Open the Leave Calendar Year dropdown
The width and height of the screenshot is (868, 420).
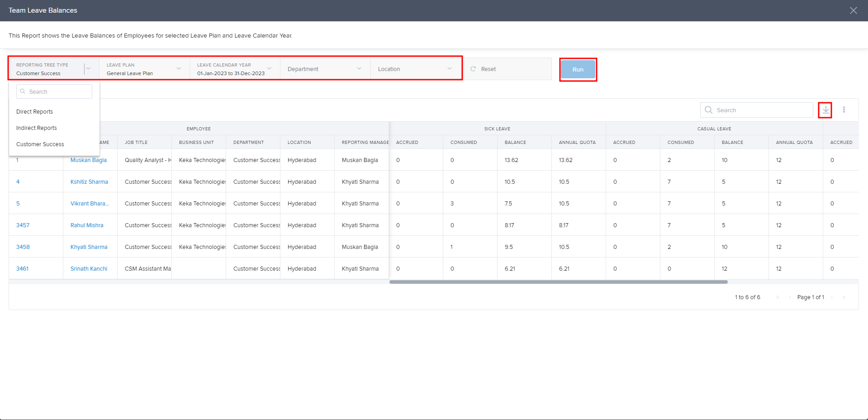(269, 69)
